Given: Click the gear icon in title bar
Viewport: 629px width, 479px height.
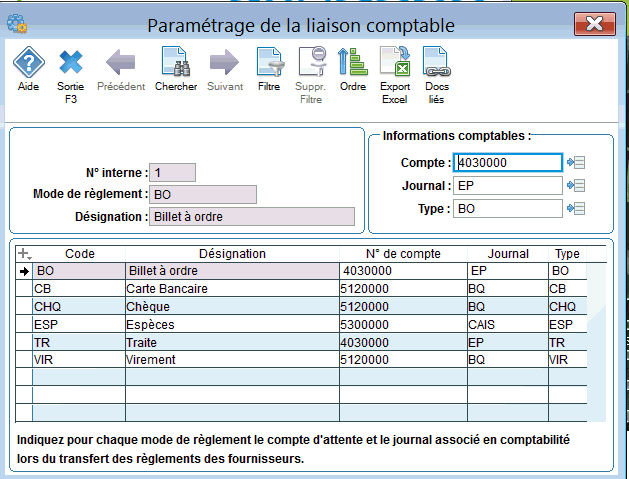Looking at the screenshot, I should (17, 24).
